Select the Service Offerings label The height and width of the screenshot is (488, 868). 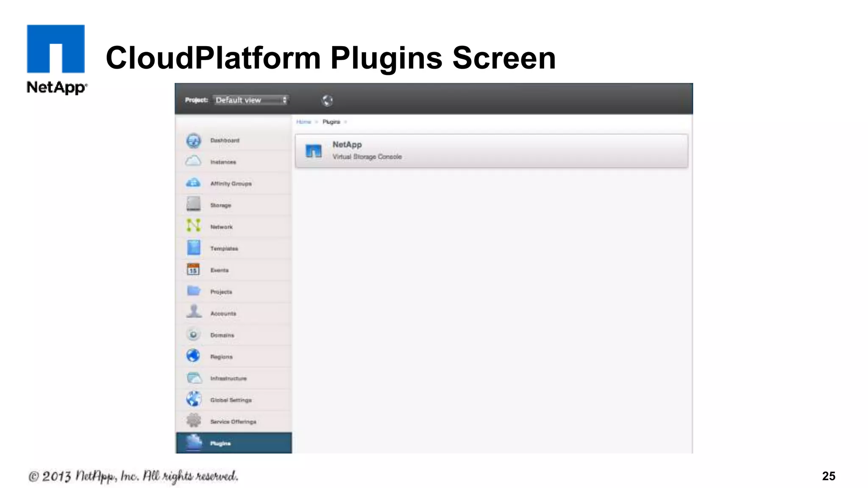pos(233,421)
